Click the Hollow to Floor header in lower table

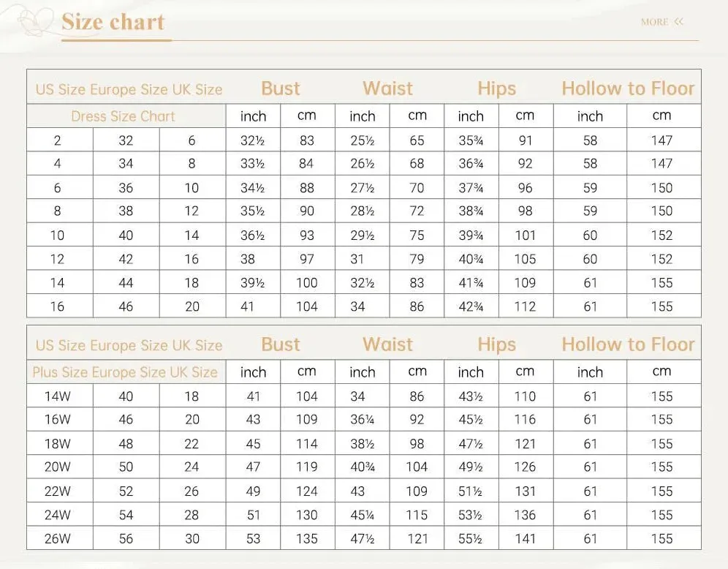(x=628, y=344)
